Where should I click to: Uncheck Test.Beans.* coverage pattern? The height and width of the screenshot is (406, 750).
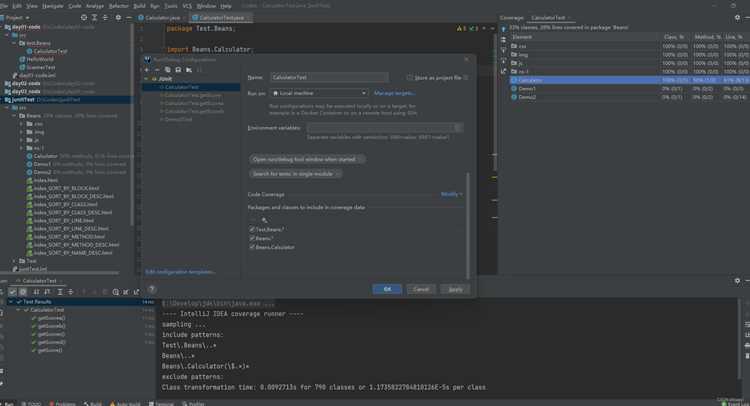click(x=252, y=230)
